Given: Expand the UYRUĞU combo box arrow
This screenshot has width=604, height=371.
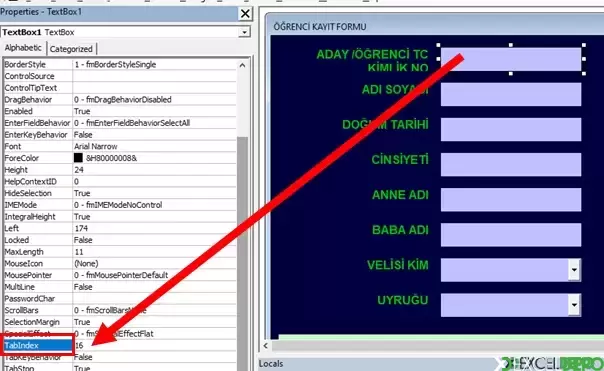Looking at the screenshot, I should (x=574, y=305).
